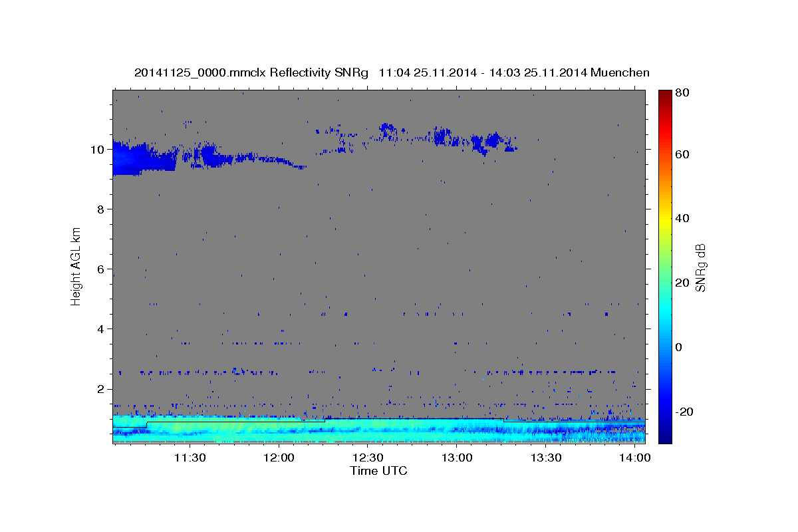Image resolution: width=798 pixels, height=532 pixels.
Task: Click the '13:00' time tick label
Action: tap(457, 458)
